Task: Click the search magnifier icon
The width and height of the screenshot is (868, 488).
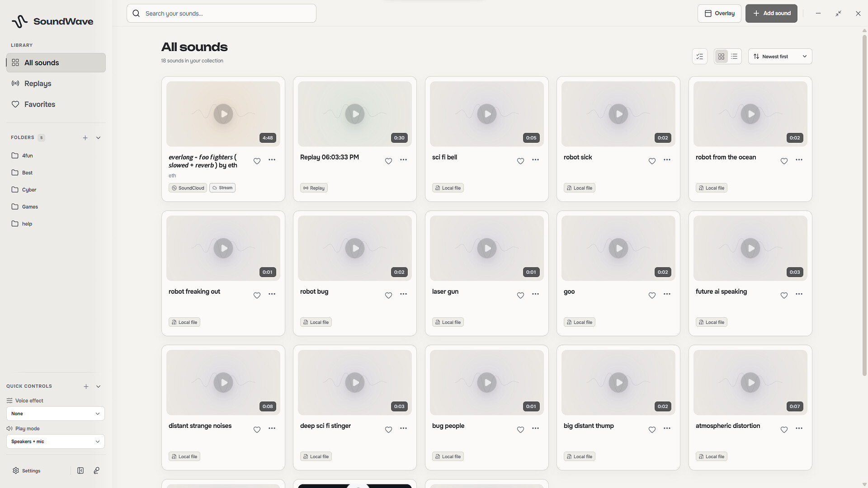Action: coord(136,14)
